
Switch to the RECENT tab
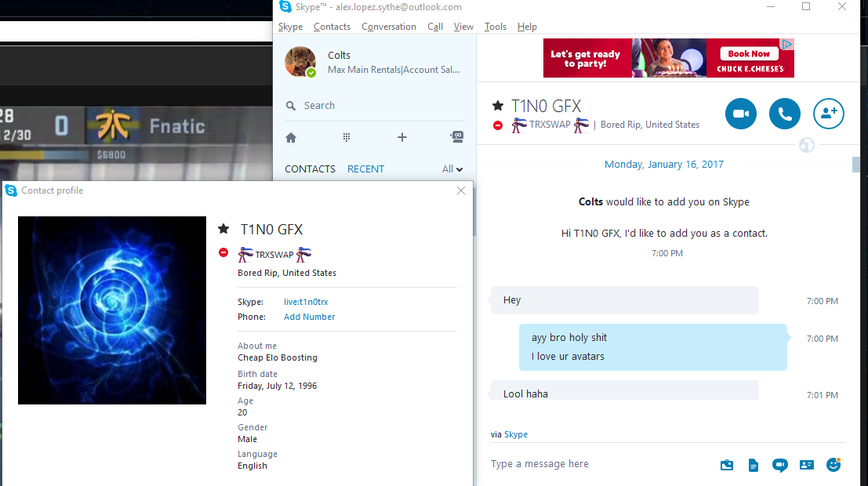tap(365, 169)
